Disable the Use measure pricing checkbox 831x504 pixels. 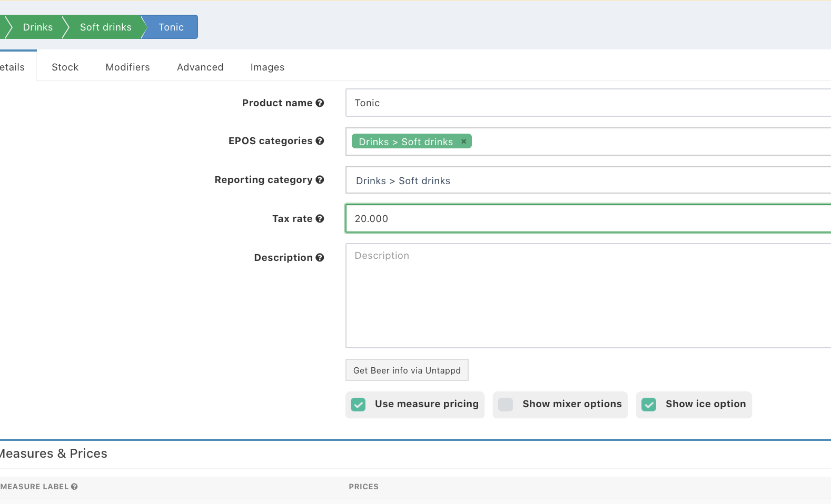pos(358,405)
